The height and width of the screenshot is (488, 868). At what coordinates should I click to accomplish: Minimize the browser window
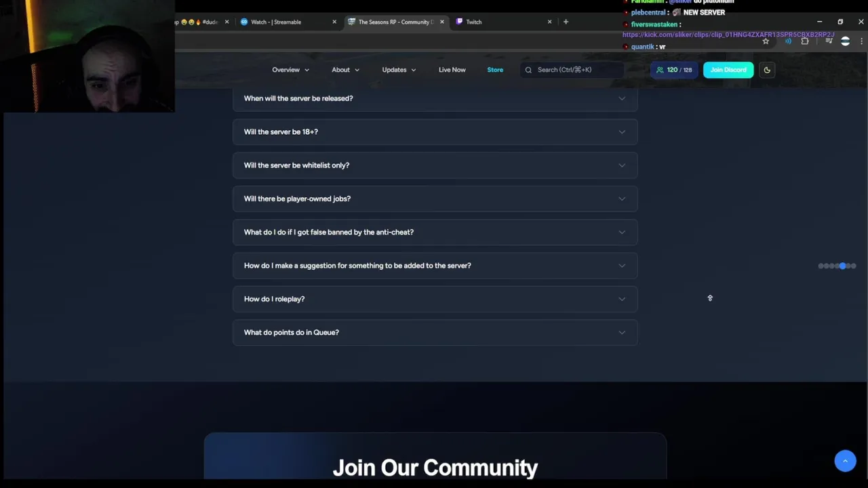tap(819, 22)
